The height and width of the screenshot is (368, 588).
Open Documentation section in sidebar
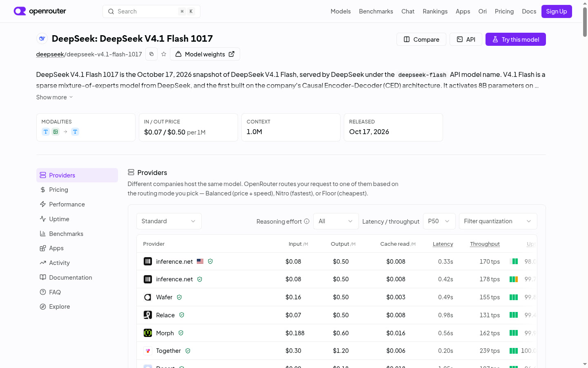[77, 278]
